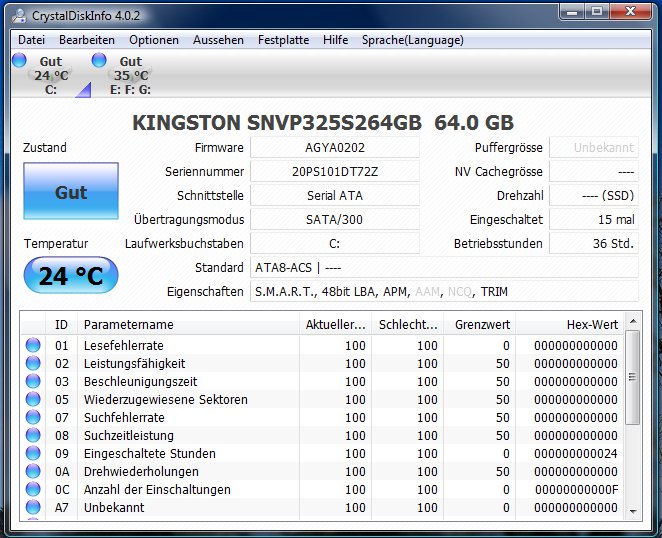Click the Schnittstelle field Serial ATA
662x538 pixels.
tap(335, 196)
